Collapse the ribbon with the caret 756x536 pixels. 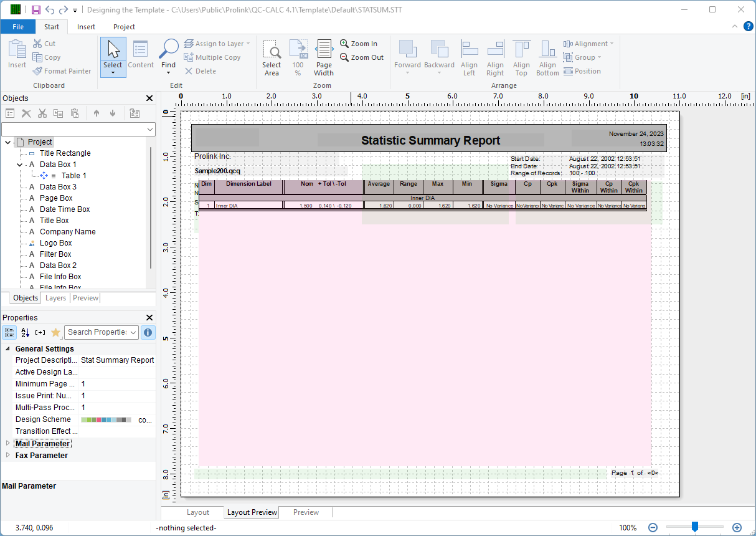click(x=735, y=27)
